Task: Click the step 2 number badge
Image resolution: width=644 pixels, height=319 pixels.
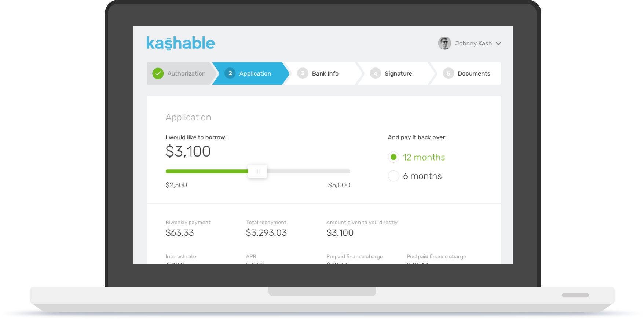Action: pyautogui.click(x=230, y=73)
